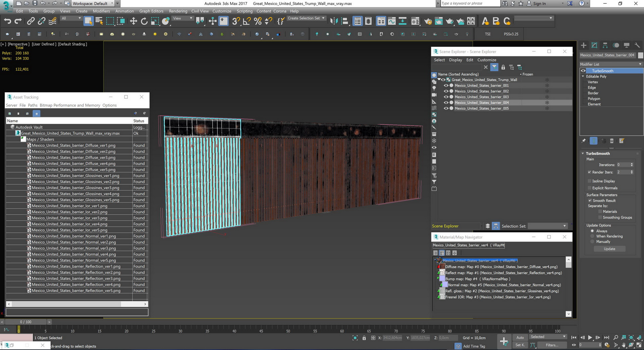Click the time slider 0 / 100 handle
Screen dimensions: 644x350
point(25,322)
